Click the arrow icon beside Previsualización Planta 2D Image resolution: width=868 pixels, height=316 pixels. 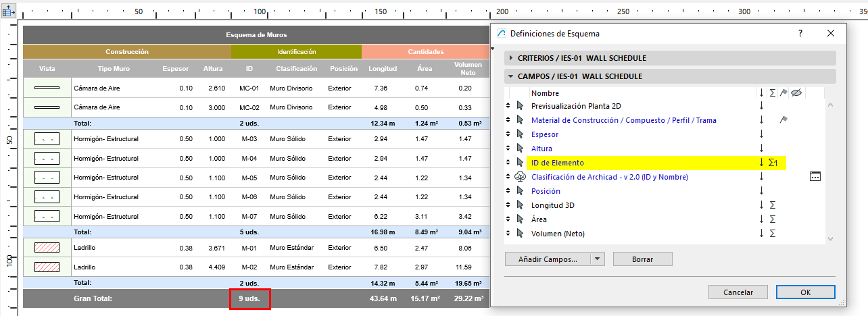tap(520, 106)
